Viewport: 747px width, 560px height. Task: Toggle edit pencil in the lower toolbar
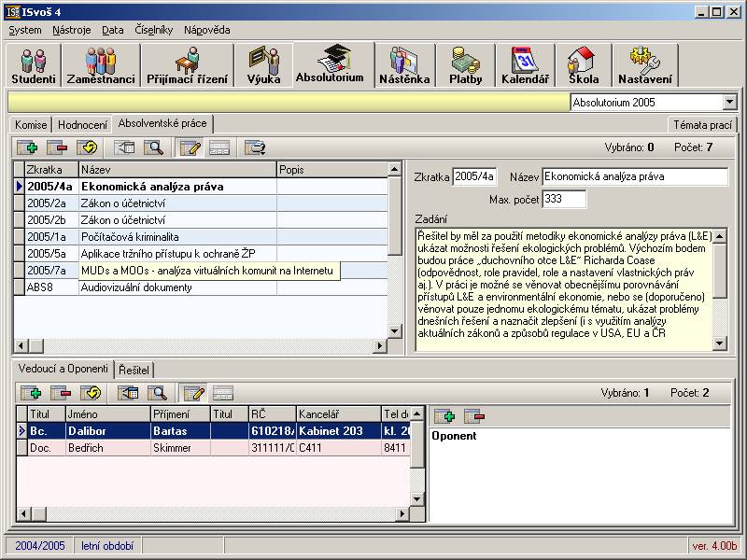(194, 393)
